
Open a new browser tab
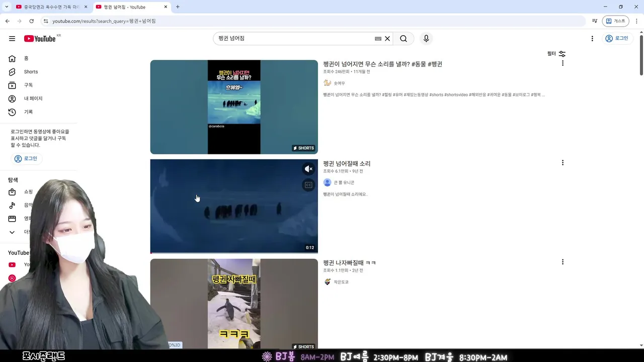[178, 7]
